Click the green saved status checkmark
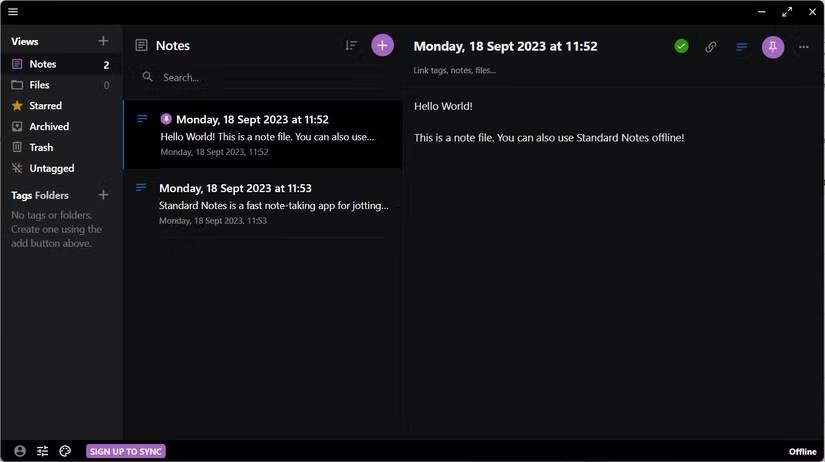 coord(681,46)
